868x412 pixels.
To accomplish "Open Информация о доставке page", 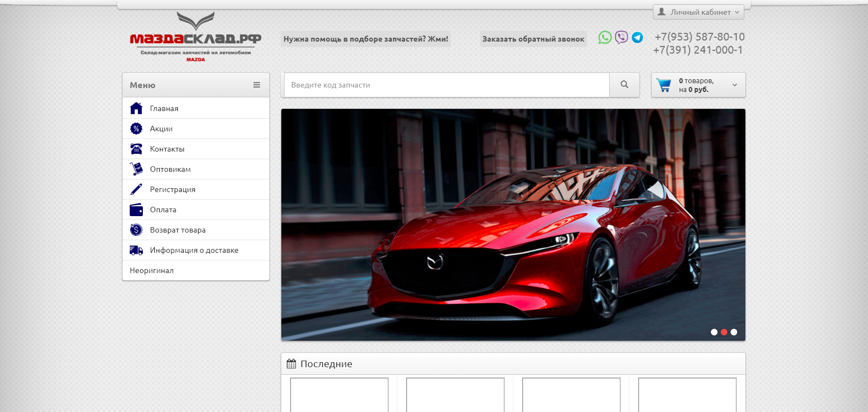I will coord(196,250).
